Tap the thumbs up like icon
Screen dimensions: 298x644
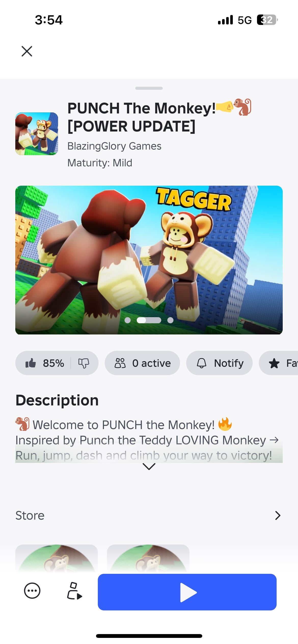pyautogui.click(x=31, y=363)
